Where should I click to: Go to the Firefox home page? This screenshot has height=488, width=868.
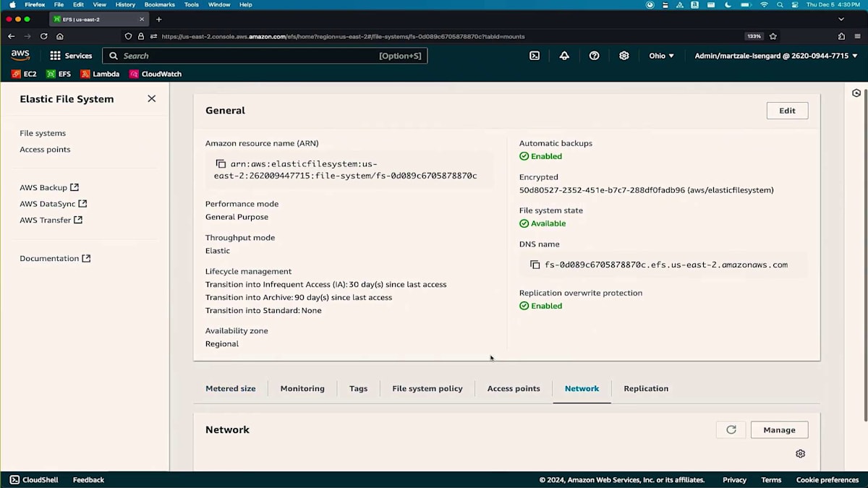click(x=60, y=36)
